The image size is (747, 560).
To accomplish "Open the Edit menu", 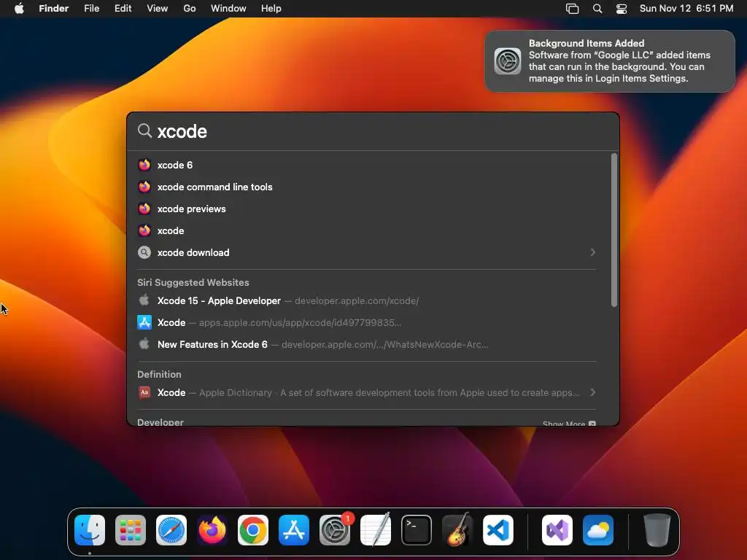I will [123, 9].
